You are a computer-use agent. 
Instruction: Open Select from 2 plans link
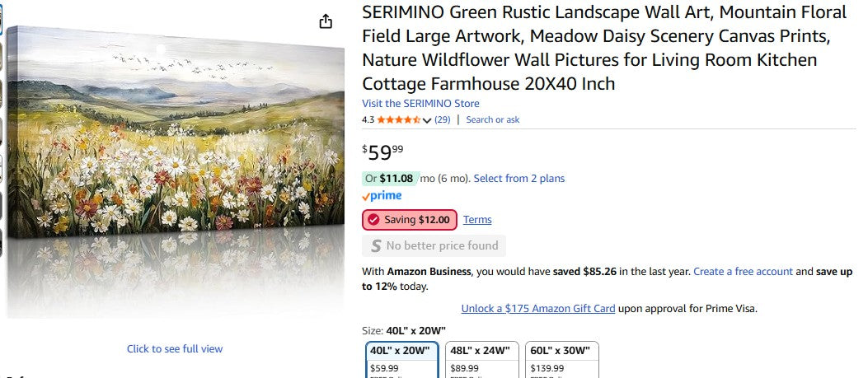519,179
